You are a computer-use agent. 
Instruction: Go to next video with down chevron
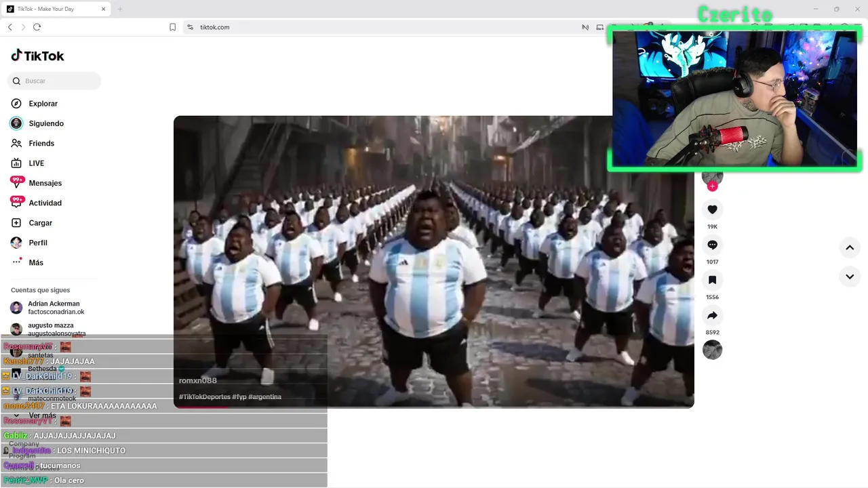850,277
